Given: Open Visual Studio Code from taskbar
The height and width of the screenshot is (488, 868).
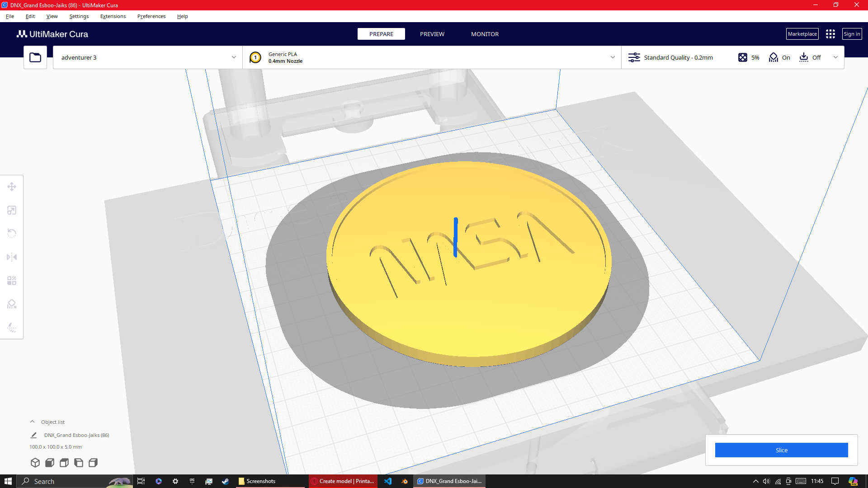Looking at the screenshot, I should point(388,481).
